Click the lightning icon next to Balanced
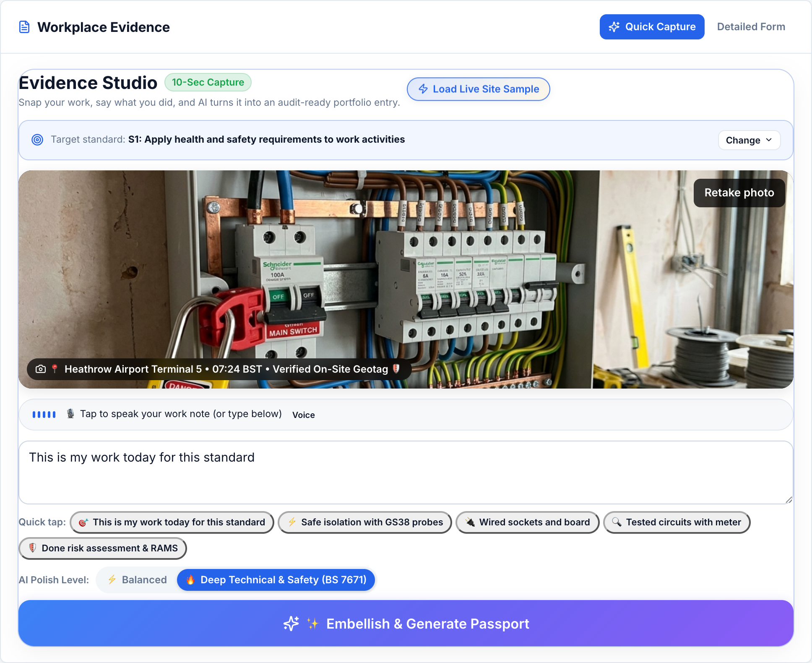Image resolution: width=812 pixels, height=663 pixels. tap(112, 580)
